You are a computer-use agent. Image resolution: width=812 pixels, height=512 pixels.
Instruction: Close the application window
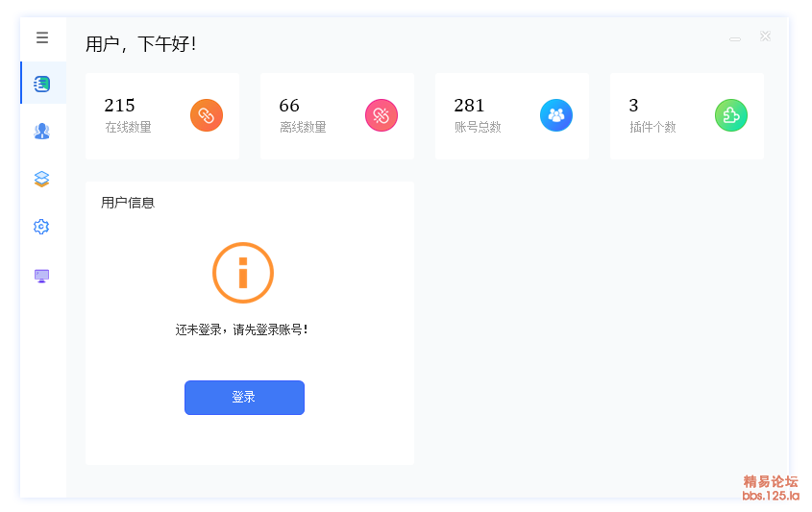(x=765, y=37)
